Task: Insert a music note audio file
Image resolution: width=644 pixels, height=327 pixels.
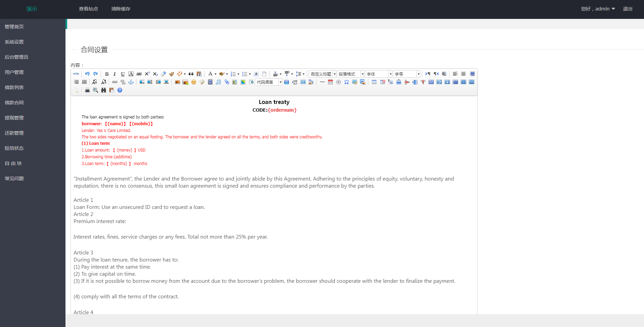Action: [x=218, y=82]
